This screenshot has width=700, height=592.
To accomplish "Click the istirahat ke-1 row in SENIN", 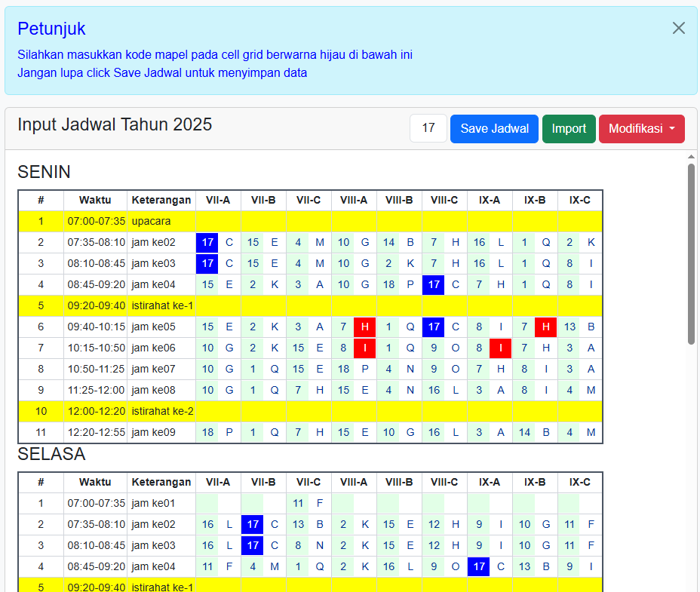I will [161, 305].
